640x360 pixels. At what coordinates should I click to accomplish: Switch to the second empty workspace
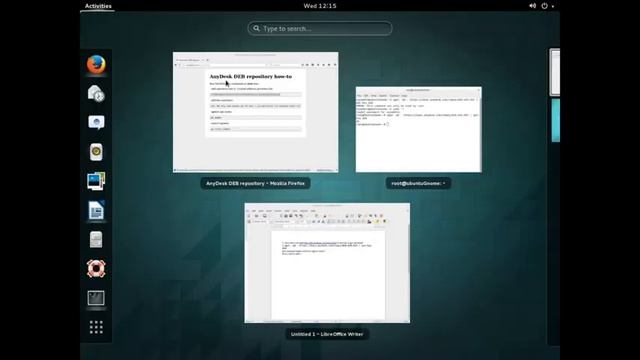pyautogui.click(x=556, y=120)
